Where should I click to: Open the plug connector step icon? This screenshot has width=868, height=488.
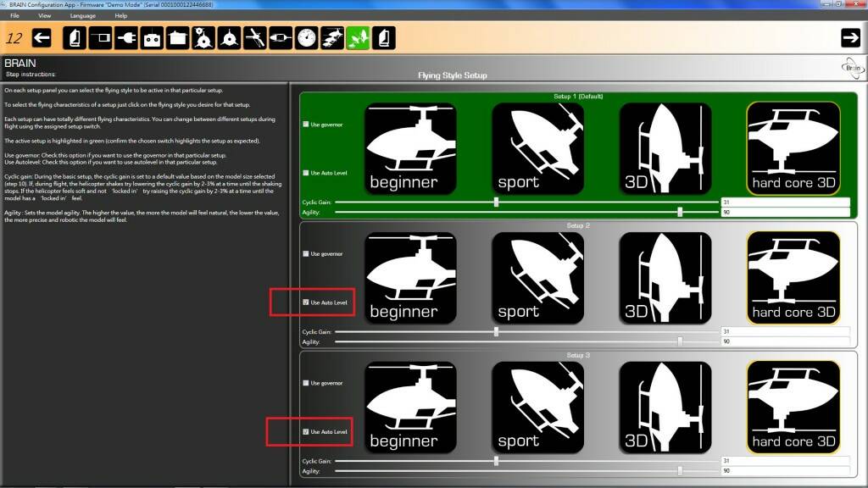126,38
